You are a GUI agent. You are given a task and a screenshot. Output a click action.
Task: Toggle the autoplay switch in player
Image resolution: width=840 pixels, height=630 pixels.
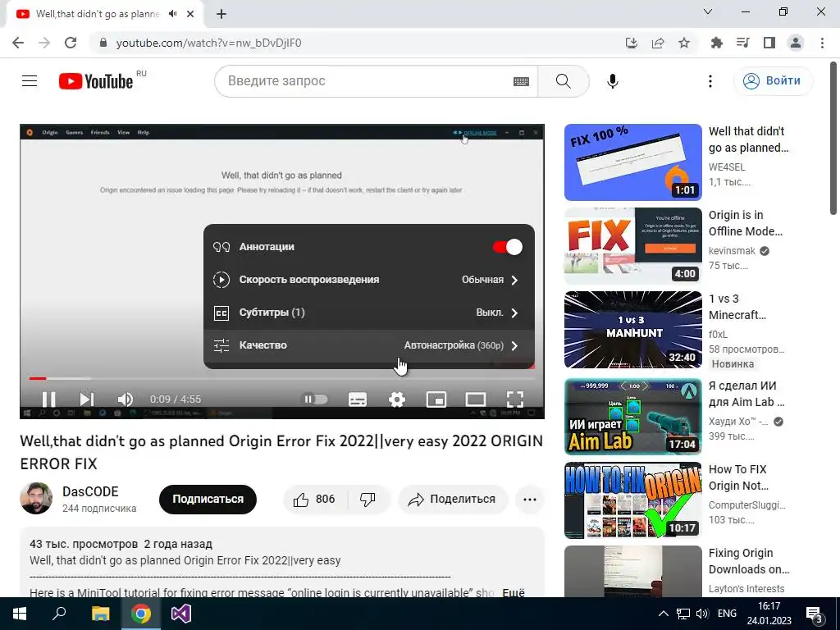pos(315,399)
